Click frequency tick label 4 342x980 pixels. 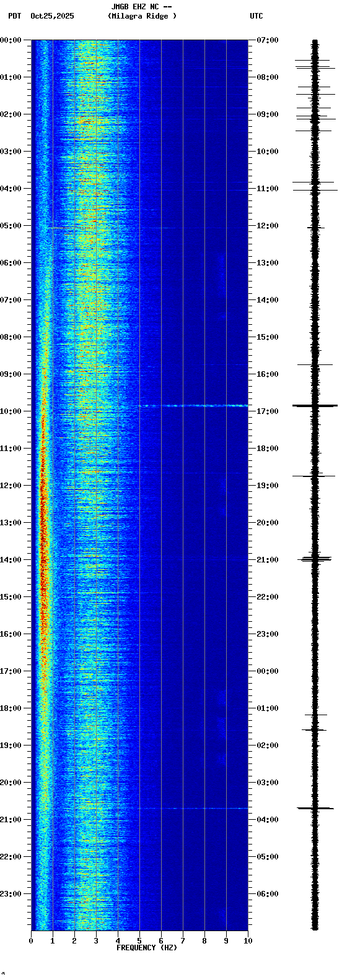click(118, 941)
